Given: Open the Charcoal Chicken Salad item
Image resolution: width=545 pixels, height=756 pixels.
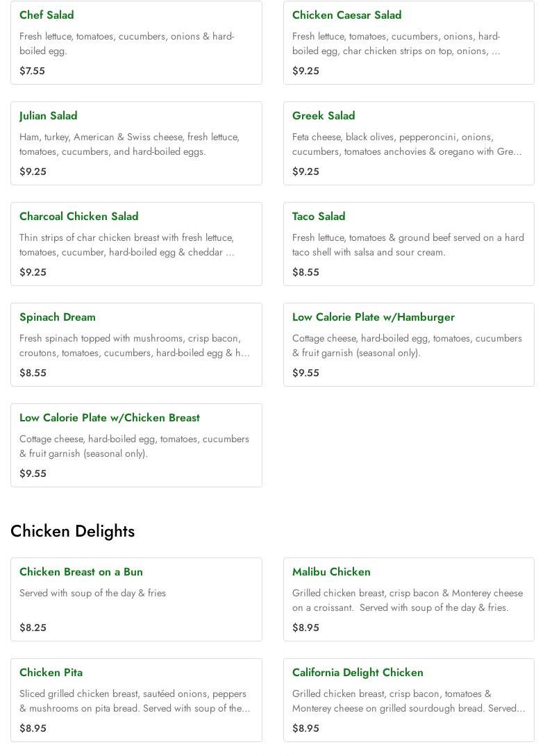Looking at the screenshot, I should tap(78, 217).
